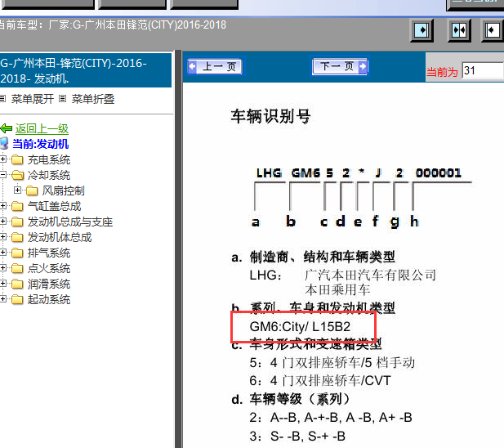Image resolution: width=504 pixels, height=448 pixels.
Task: Click the 3: S- -B, S-+ -B line
Action: click(297, 437)
